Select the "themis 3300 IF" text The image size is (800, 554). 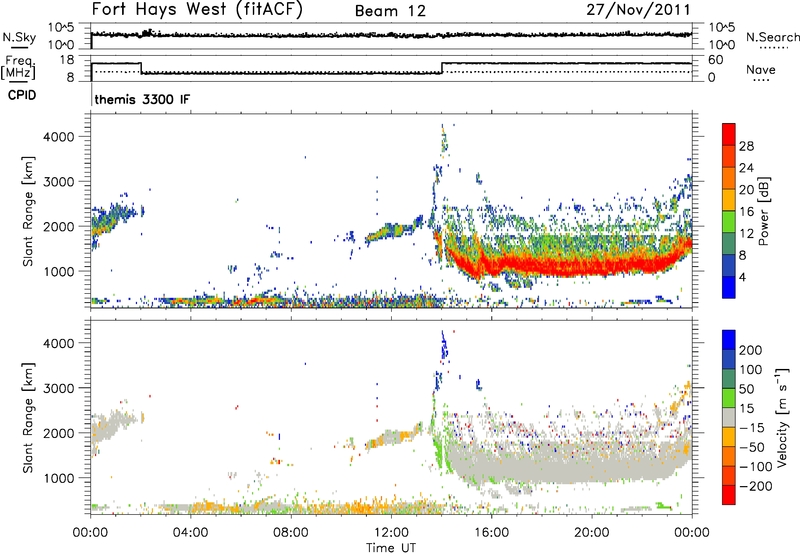(142, 99)
